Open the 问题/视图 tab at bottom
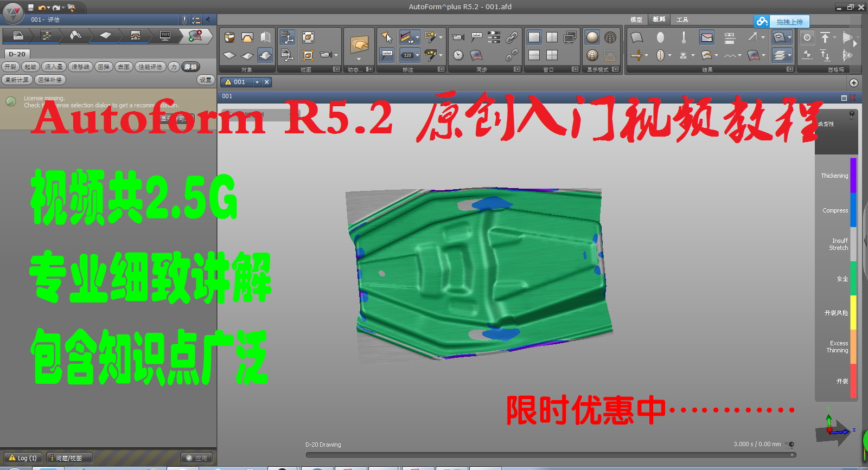 pos(69,458)
